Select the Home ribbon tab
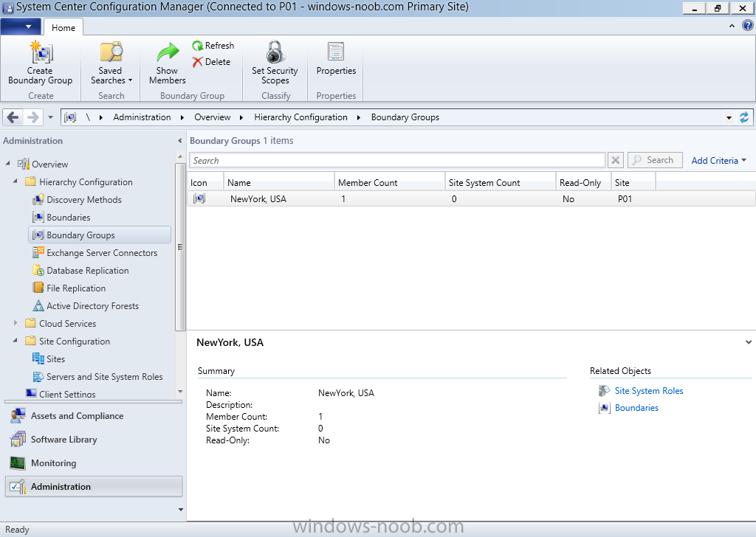 click(63, 27)
